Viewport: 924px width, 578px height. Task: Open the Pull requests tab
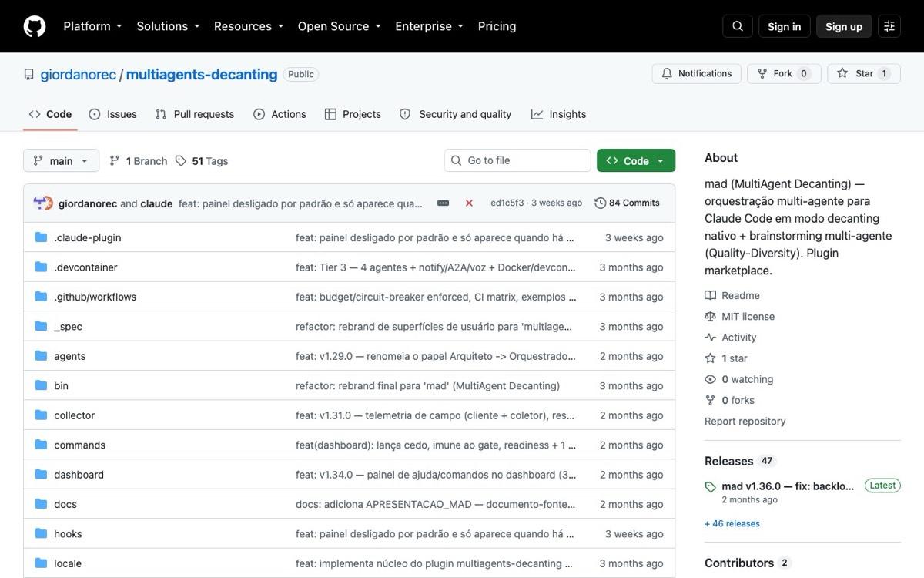coord(195,114)
